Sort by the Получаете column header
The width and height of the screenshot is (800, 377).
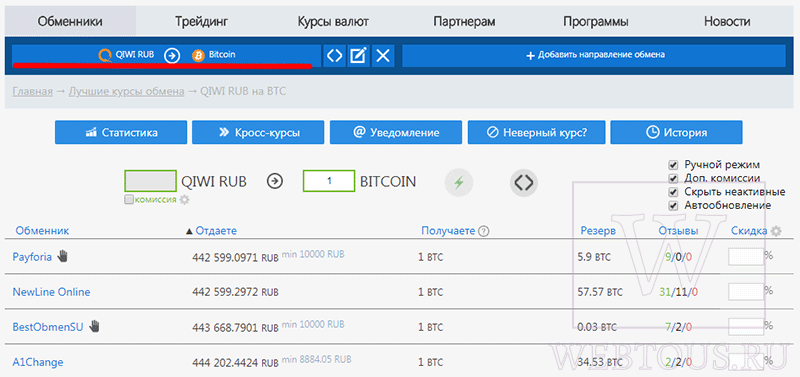point(448,231)
